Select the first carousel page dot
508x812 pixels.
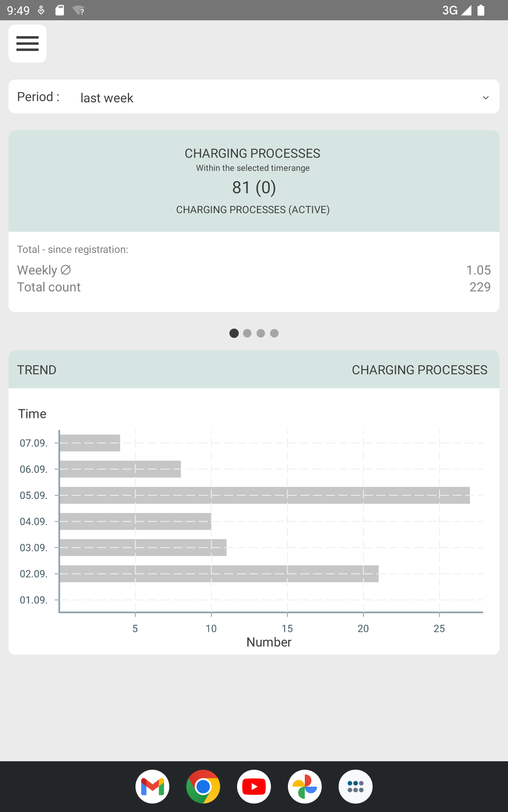click(234, 333)
